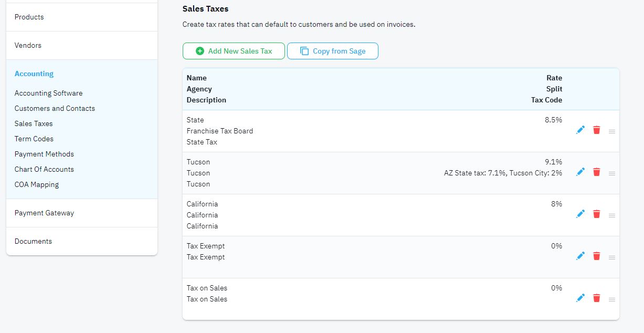This screenshot has height=333, width=644.
Task: Edit the Tucson sales tax pencil icon
Action: pos(580,172)
